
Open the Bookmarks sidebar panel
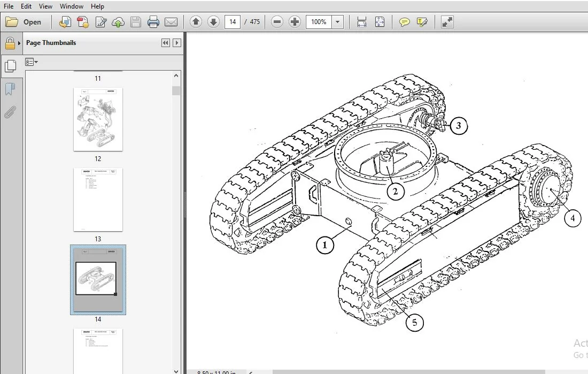pos(11,89)
